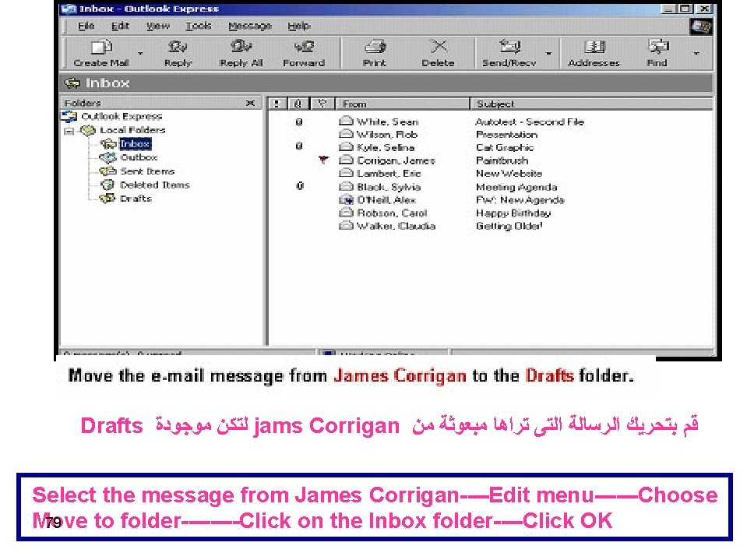
Task: Sort by the flag column header
Action: 322,104
